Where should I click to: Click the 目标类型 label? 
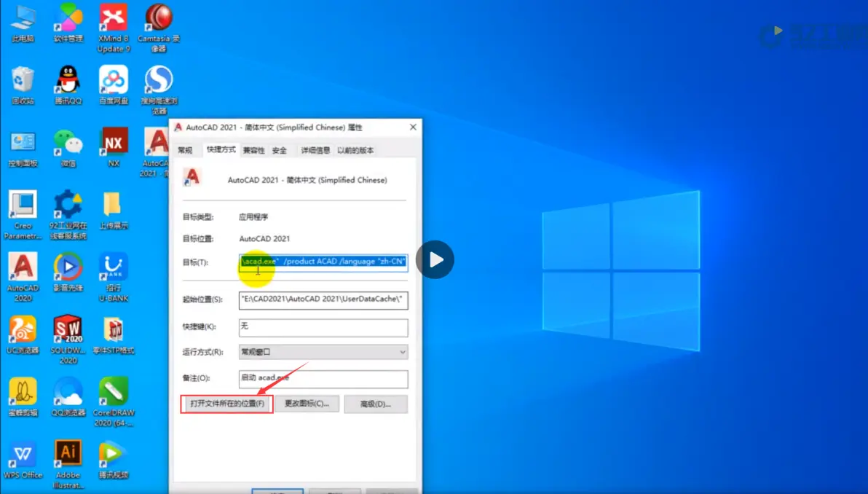198,217
